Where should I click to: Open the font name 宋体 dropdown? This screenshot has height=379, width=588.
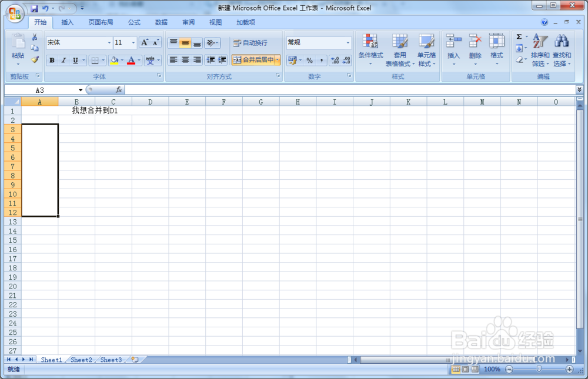pyautogui.click(x=109, y=43)
